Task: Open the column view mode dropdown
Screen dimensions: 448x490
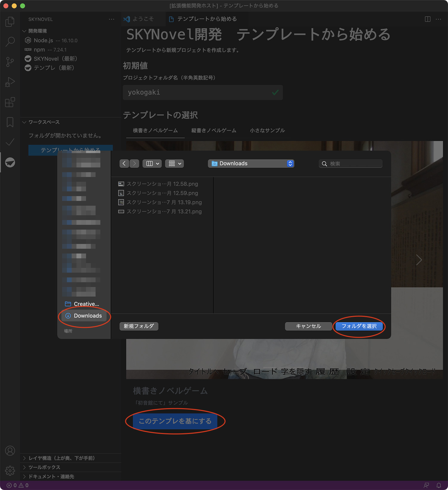Action: (152, 164)
